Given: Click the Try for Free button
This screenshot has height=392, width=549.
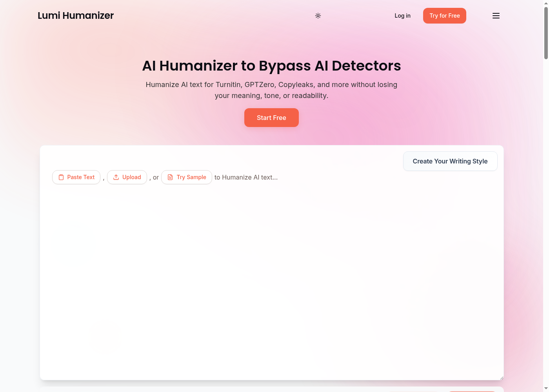Looking at the screenshot, I should click(x=445, y=16).
